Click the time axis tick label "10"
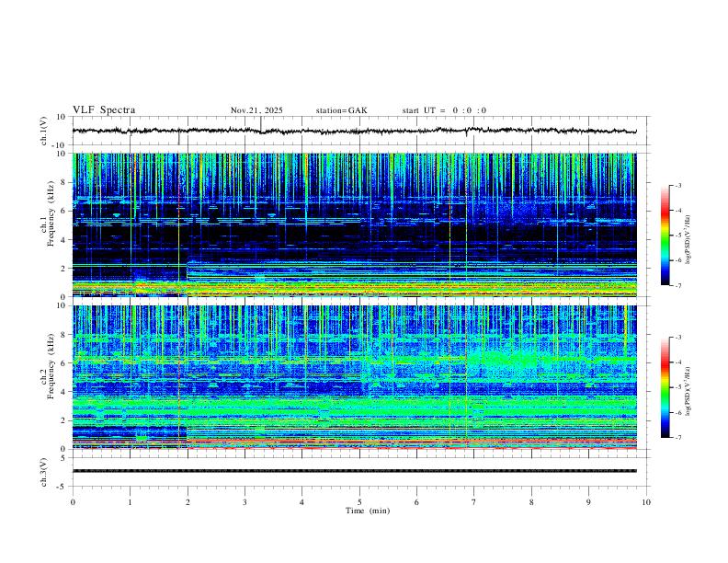This screenshot has height=563, width=728. [x=646, y=502]
